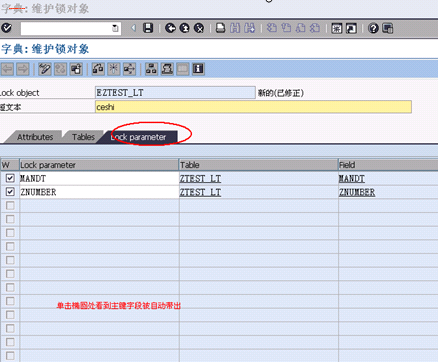Uncheck the MANDT lock parameter checkbox
Viewport: 438px width, 362px height.
click(10, 178)
